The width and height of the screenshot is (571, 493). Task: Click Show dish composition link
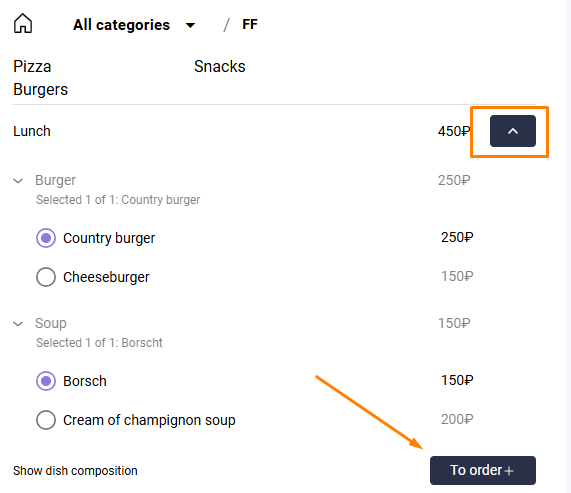75,471
